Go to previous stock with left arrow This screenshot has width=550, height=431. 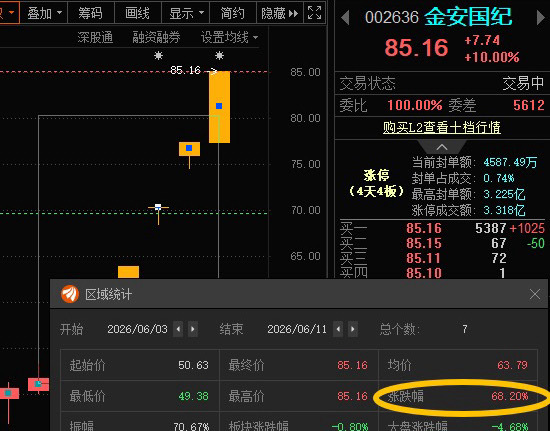coord(345,18)
